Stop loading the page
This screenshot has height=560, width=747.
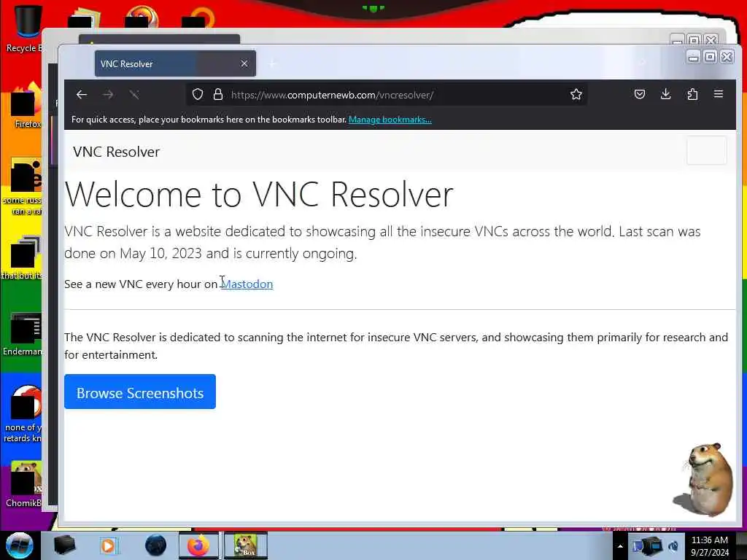[x=134, y=95]
